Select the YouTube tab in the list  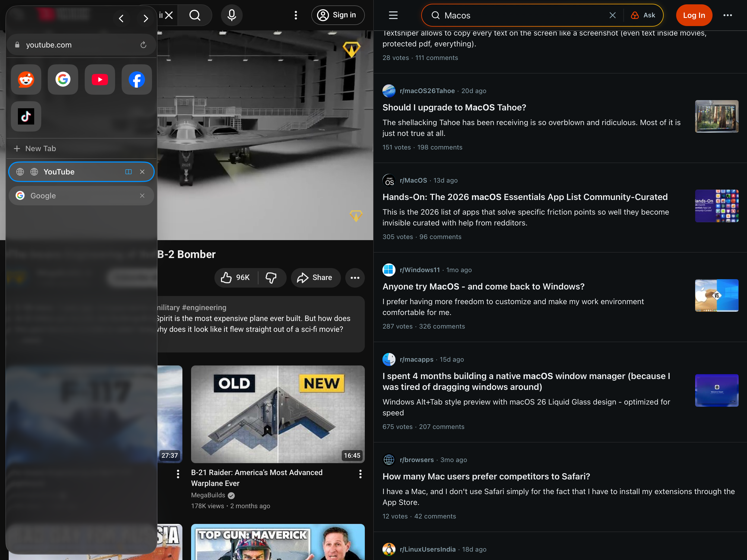(60, 171)
